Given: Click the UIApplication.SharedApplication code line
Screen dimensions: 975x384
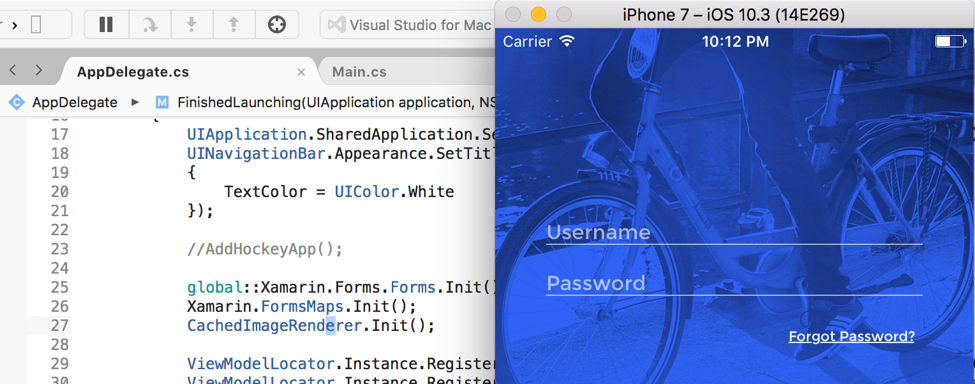Looking at the screenshot, I should [x=341, y=134].
